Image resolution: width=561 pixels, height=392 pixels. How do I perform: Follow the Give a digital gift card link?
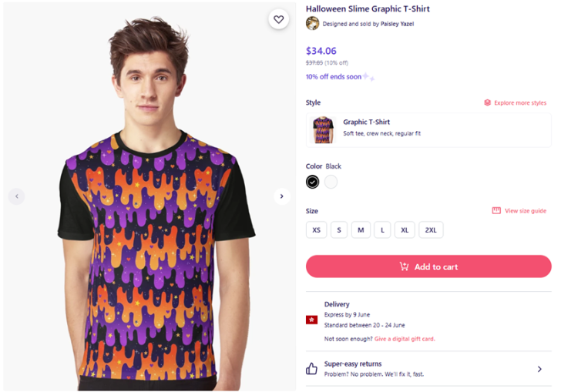click(x=405, y=339)
